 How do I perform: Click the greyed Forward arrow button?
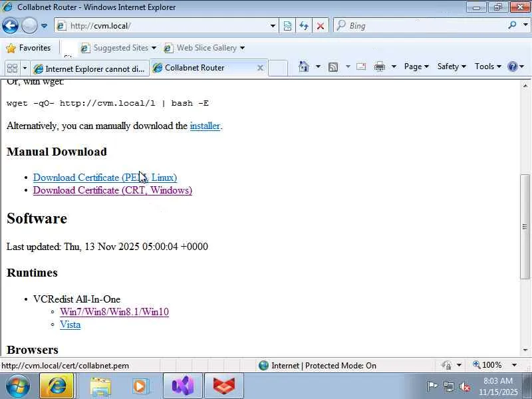point(29,25)
